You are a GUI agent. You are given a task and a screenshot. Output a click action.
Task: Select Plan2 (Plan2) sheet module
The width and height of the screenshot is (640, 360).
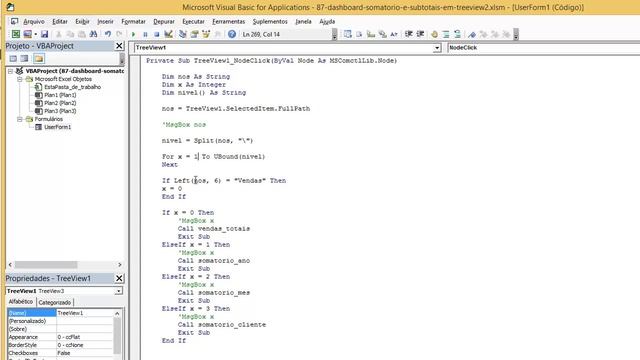pos(60,103)
